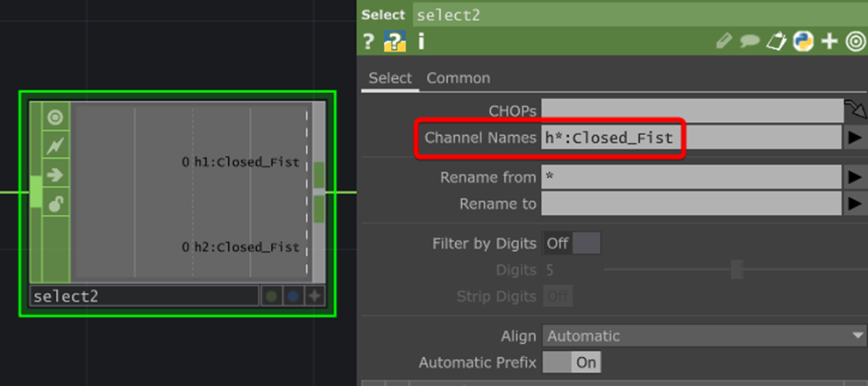Open the operator info 'i' icon
Screen dimensions: 868x386
421,41
